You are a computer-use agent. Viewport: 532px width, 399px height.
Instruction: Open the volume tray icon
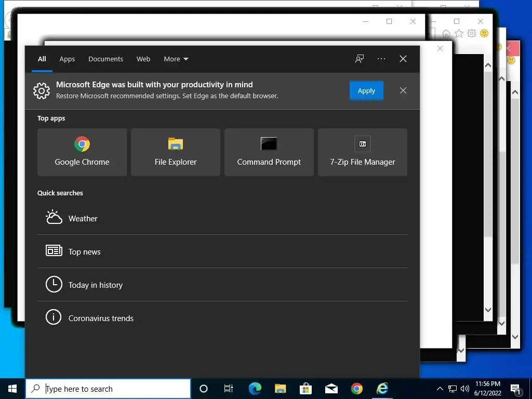pyautogui.click(x=465, y=389)
